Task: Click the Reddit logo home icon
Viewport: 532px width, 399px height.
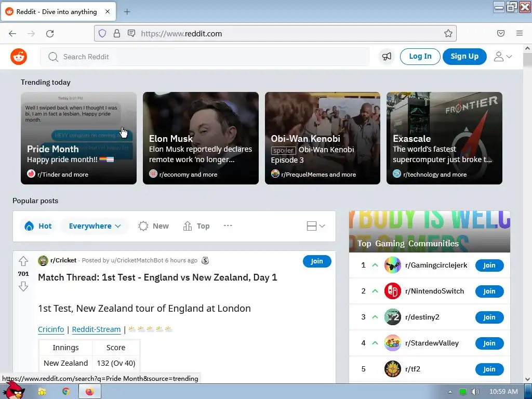Action: [19, 57]
